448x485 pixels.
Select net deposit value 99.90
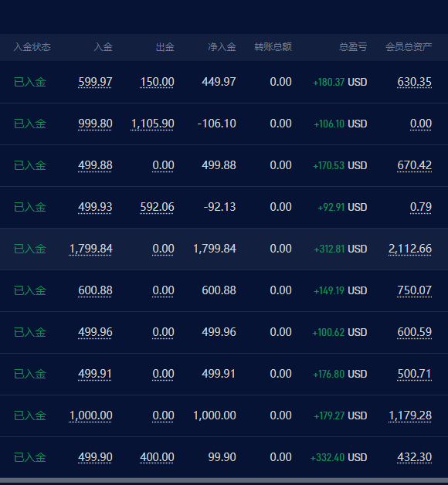pyautogui.click(x=222, y=457)
